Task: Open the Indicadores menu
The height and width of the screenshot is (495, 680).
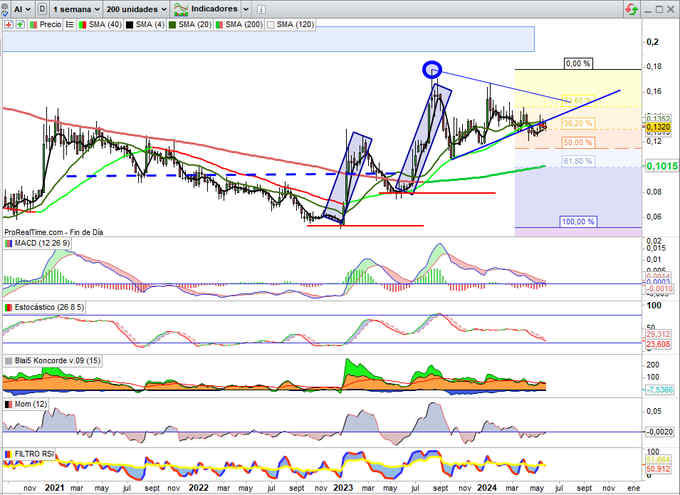Action: point(214,9)
